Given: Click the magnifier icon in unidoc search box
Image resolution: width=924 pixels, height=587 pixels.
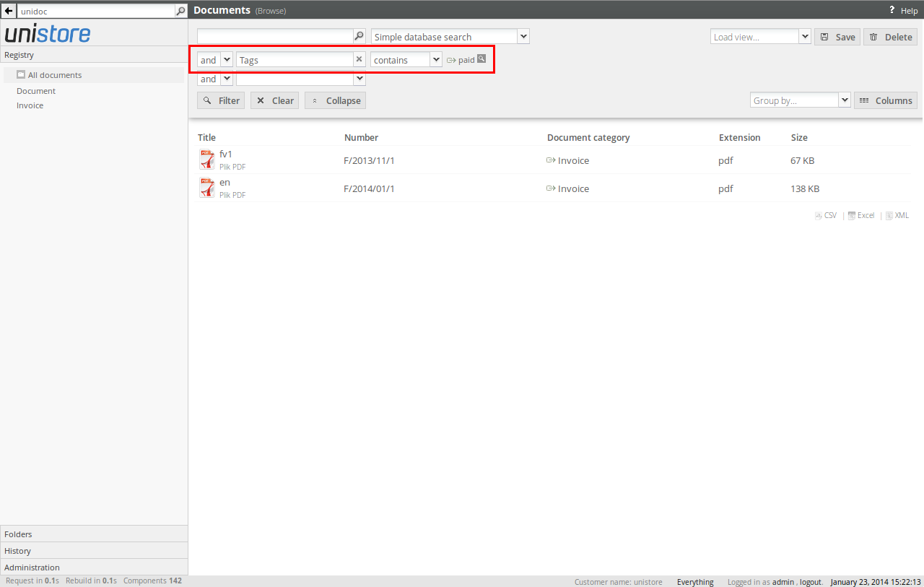Looking at the screenshot, I should (181, 11).
